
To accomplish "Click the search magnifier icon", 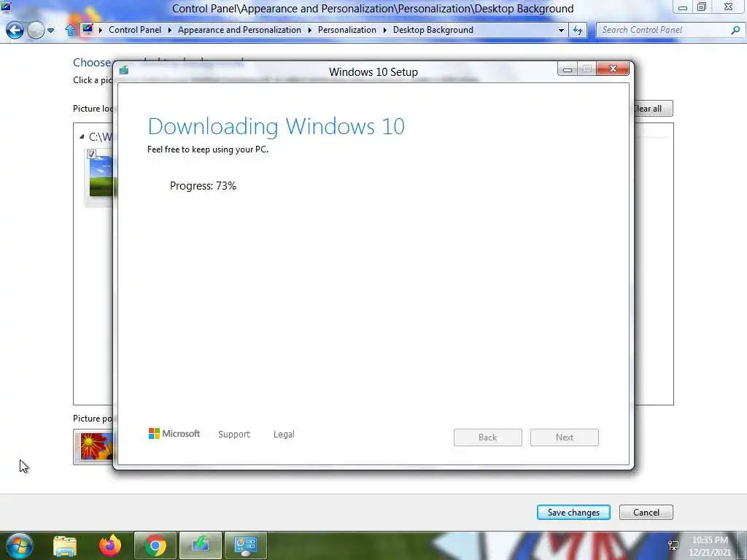I will point(735,30).
